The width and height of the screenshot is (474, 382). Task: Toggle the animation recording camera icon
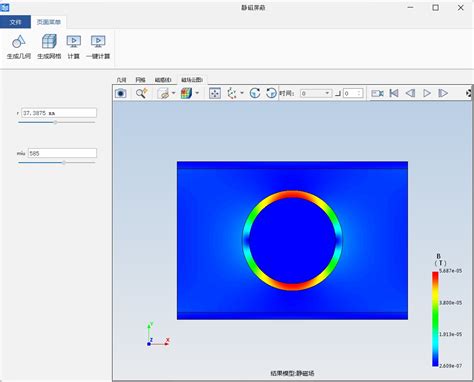[x=377, y=93]
